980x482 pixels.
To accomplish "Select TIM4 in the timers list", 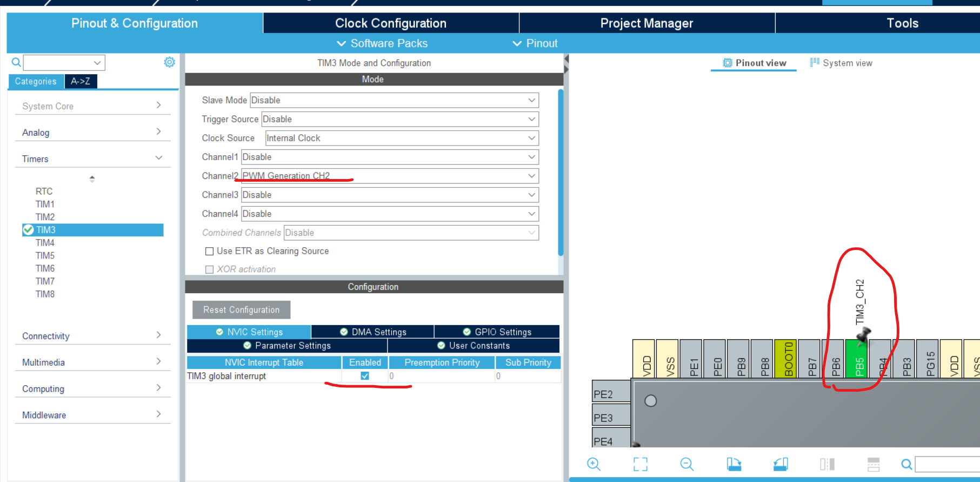I will [x=45, y=243].
